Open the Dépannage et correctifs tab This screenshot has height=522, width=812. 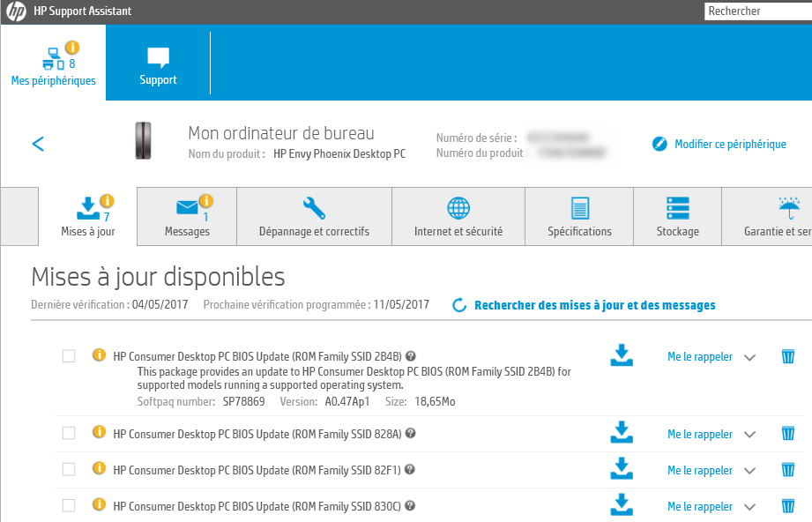[314, 217]
